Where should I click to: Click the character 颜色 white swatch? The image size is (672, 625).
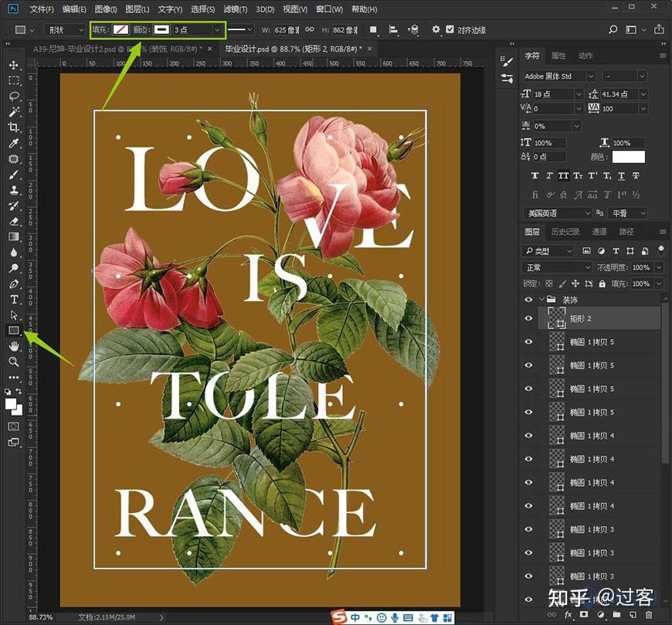628,157
